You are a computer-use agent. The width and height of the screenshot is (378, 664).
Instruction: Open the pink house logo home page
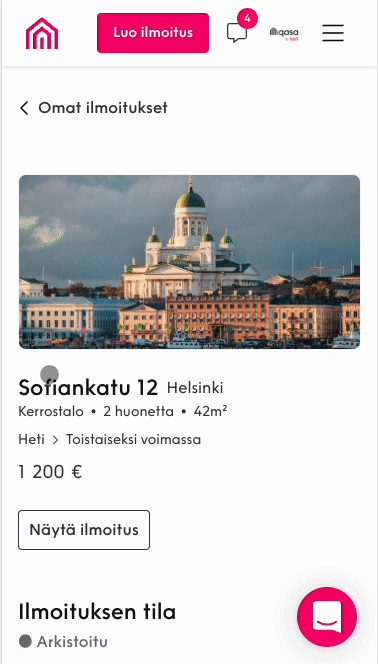pyautogui.click(x=42, y=33)
